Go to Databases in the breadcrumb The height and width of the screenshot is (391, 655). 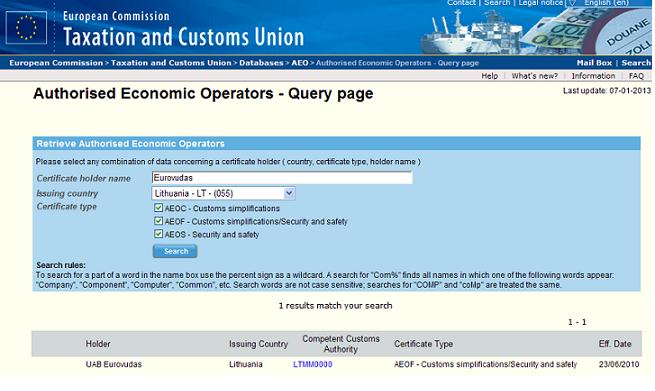(261, 63)
